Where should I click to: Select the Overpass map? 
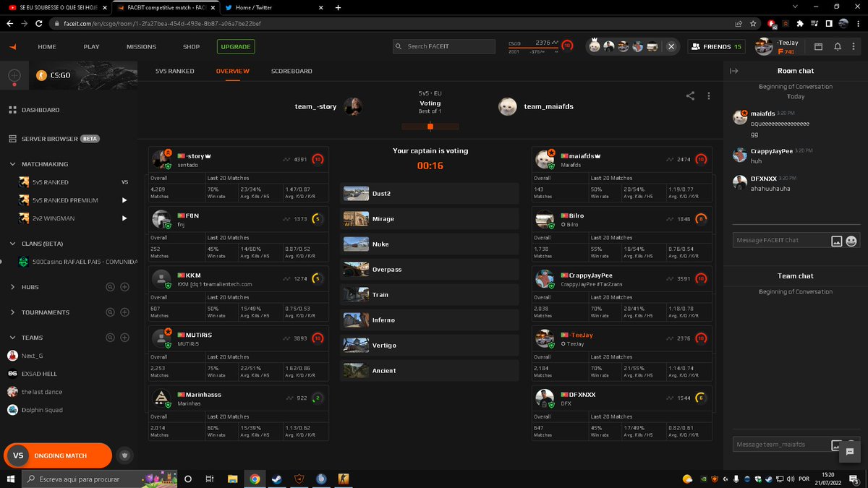tap(430, 270)
